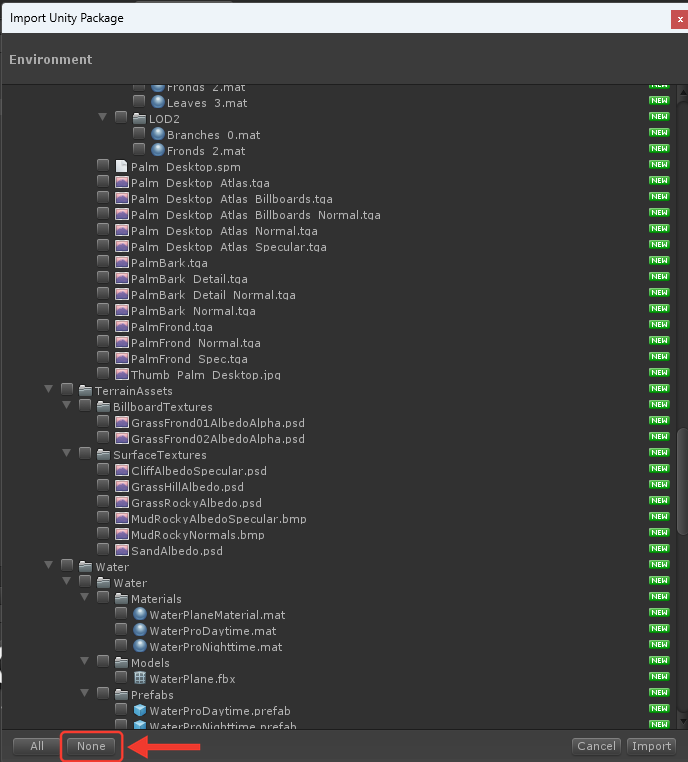Click the SandAlbedo.psd image icon
Viewport: 688px width, 762px height.
tap(121, 551)
